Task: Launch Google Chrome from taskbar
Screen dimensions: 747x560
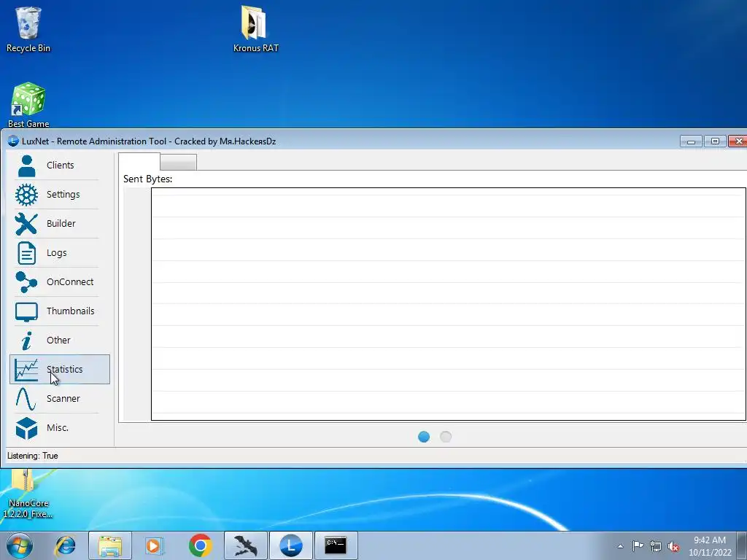Action: (200, 545)
